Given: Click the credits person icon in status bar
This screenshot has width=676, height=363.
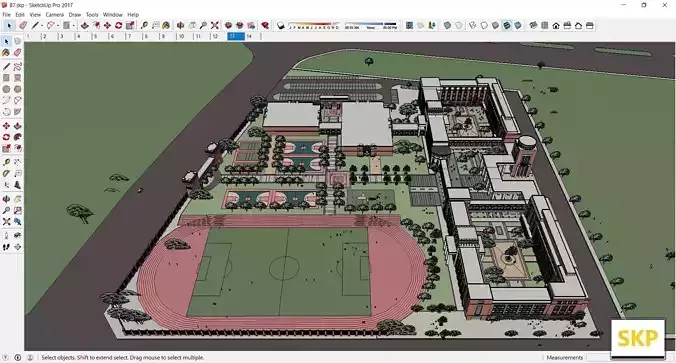Looking at the screenshot, I should pyautogui.click(x=30, y=357).
